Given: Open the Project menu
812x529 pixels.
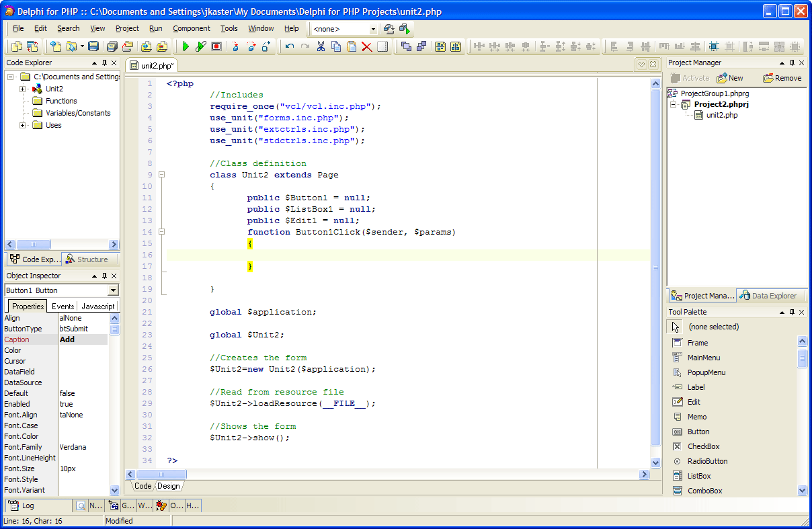Looking at the screenshot, I should point(127,28).
